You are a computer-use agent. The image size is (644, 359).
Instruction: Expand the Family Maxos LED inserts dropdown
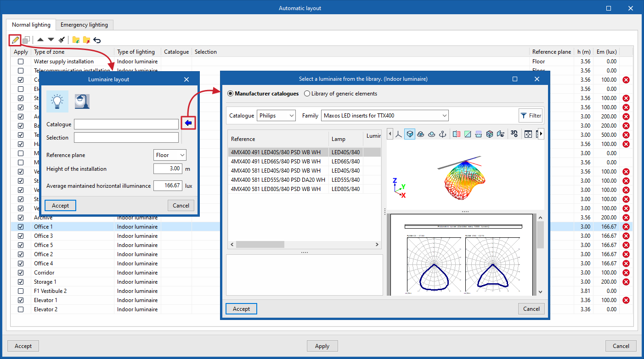click(385, 116)
